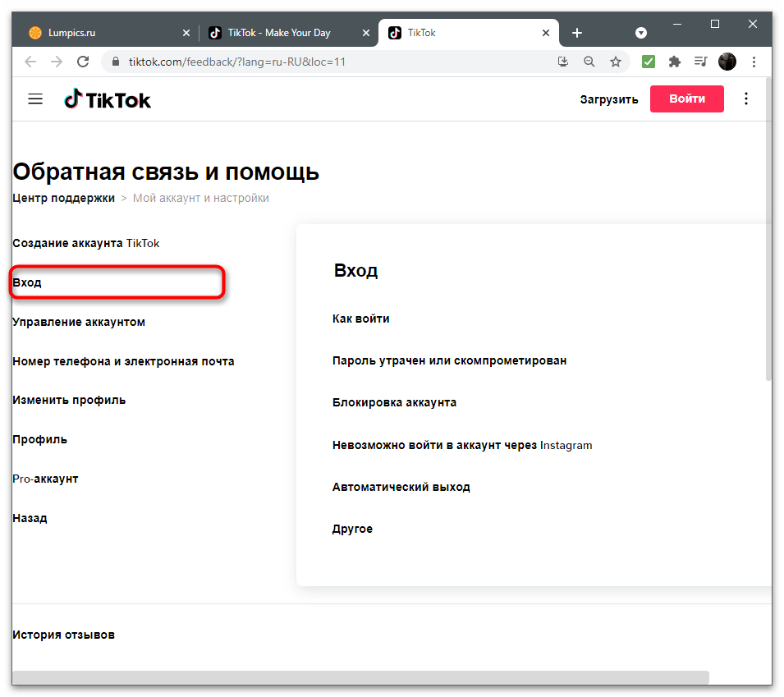Click the horizontal page scrollbar
Screen dimensions: 784x697
pyautogui.click(x=360, y=677)
